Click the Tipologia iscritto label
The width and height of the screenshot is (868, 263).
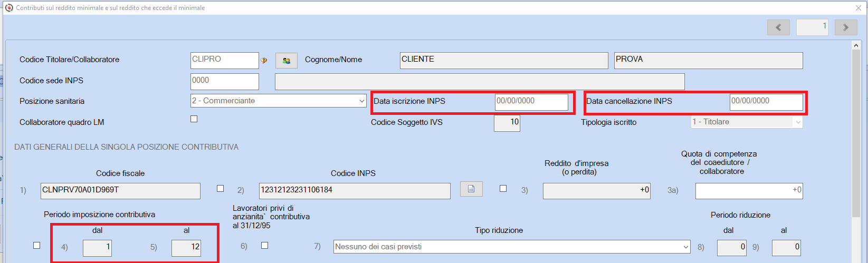(609, 122)
